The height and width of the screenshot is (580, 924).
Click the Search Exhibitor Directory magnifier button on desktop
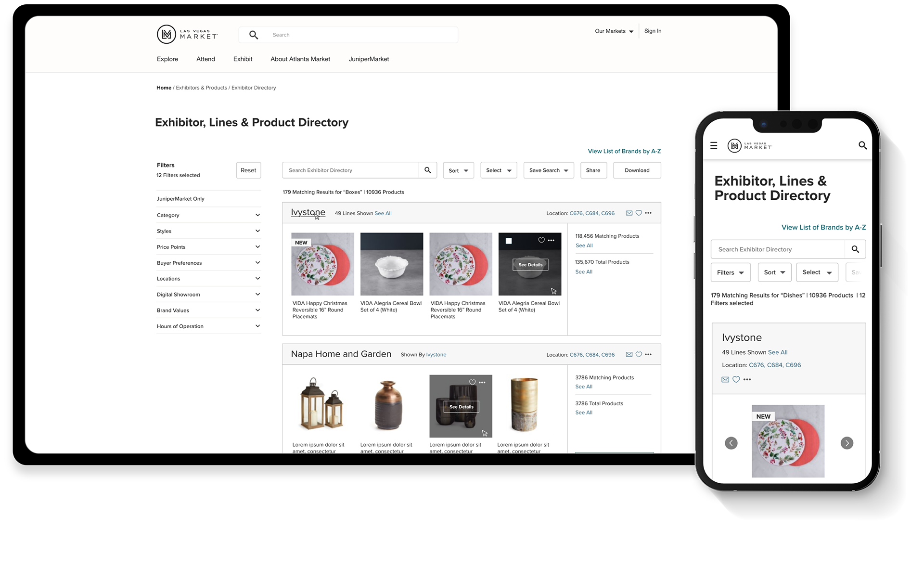click(428, 170)
